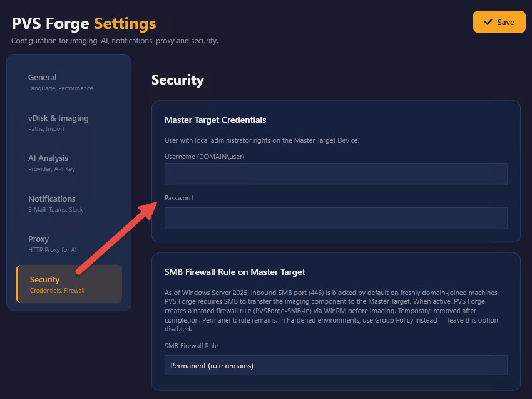Open the AI Analysis section
The width and height of the screenshot is (532, 399).
69,163
